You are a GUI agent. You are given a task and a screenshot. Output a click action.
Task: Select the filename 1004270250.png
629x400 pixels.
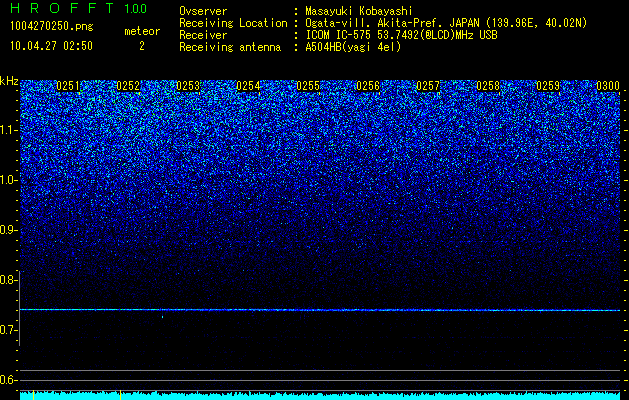pyautogui.click(x=52, y=27)
